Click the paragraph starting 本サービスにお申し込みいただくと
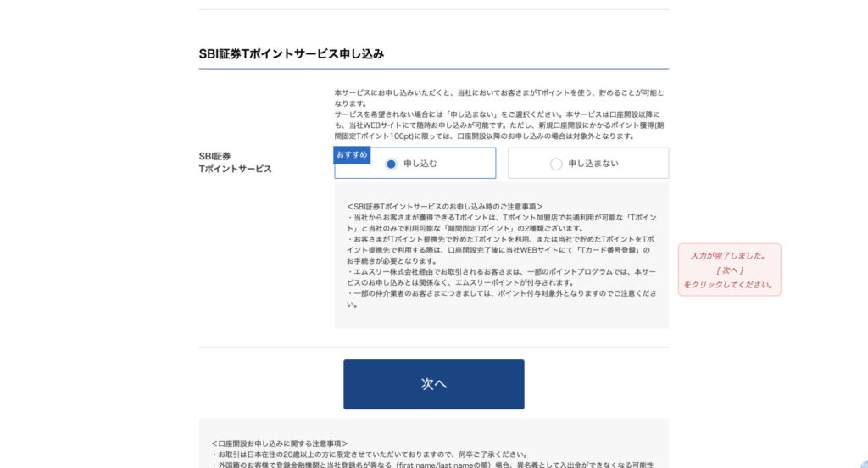Image resolution: width=868 pixels, height=468 pixels. click(499, 114)
